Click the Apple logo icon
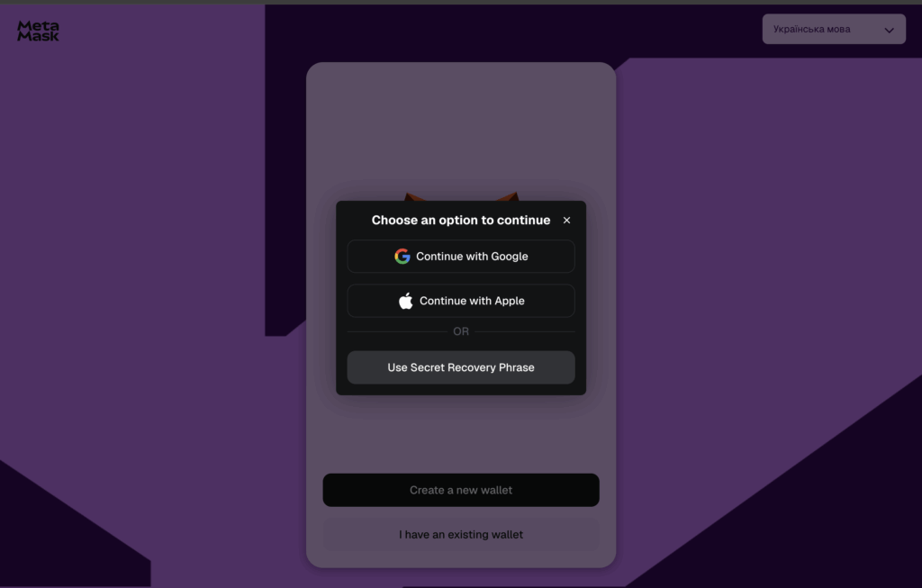The width and height of the screenshot is (922, 588). pyautogui.click(x=406, y=301)
